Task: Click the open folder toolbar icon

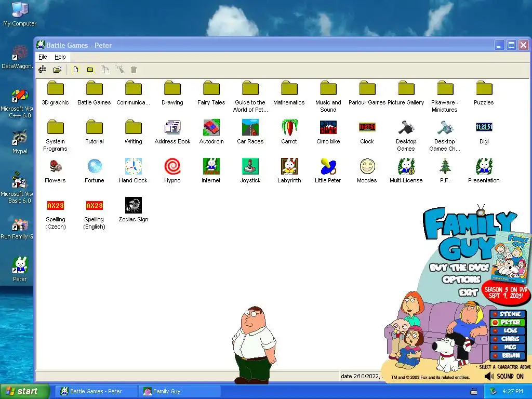Action: [57, 70]
